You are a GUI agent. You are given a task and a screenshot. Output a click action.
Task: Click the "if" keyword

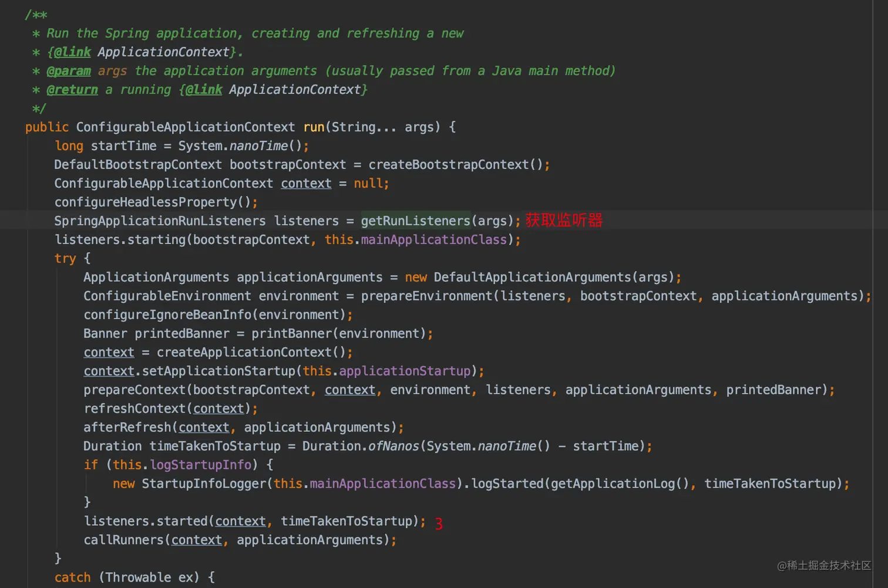(90, 465)
